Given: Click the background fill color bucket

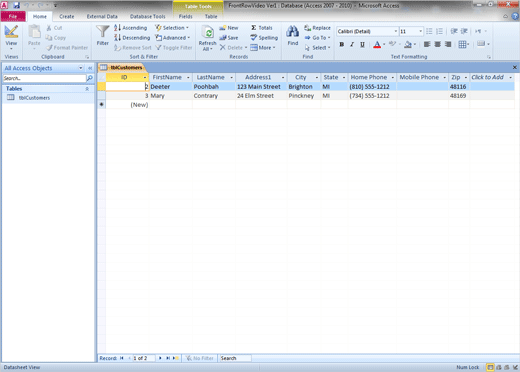Looking at the screenshot, I should tap(408, 44).
